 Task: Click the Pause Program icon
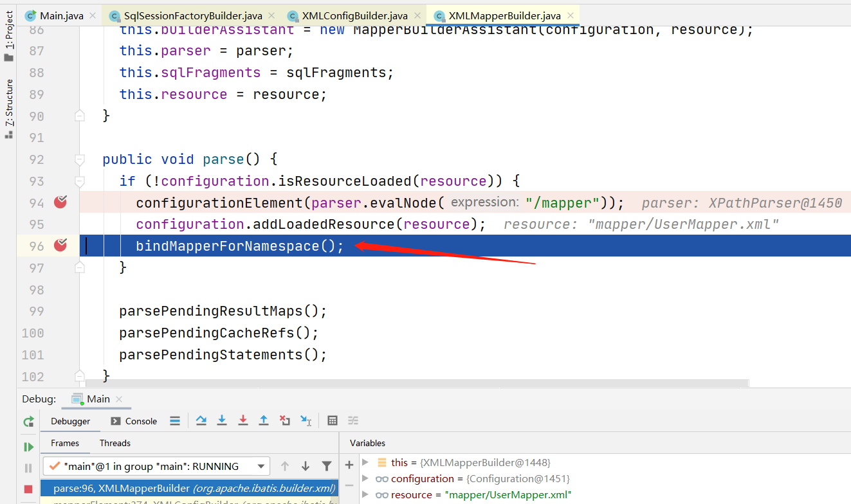coord(28,468)
